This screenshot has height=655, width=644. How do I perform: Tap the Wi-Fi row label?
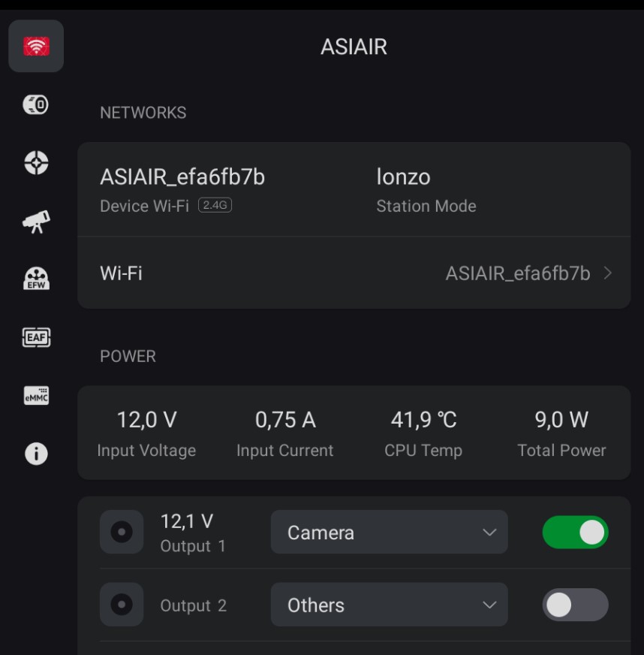[x=122, y=273]
